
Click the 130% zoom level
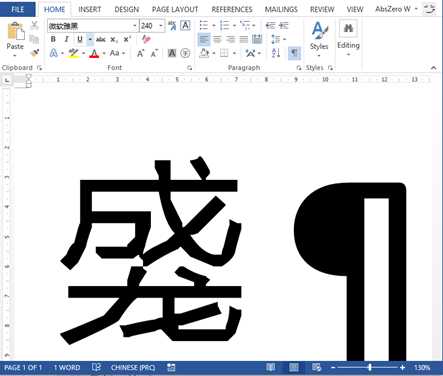422,368
